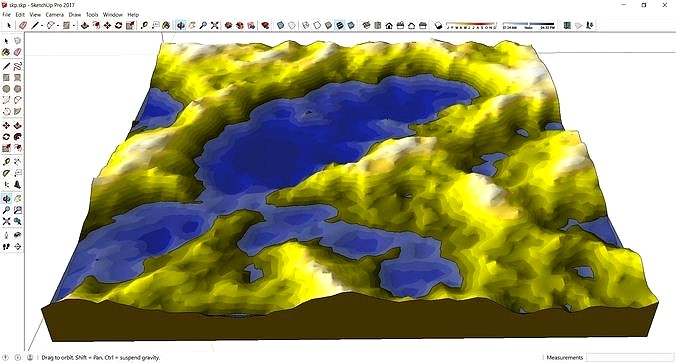This screenshot has width=676, height=363.
Task: Pick the Freehand drawing tool
Action: click(x=17, y=66)
